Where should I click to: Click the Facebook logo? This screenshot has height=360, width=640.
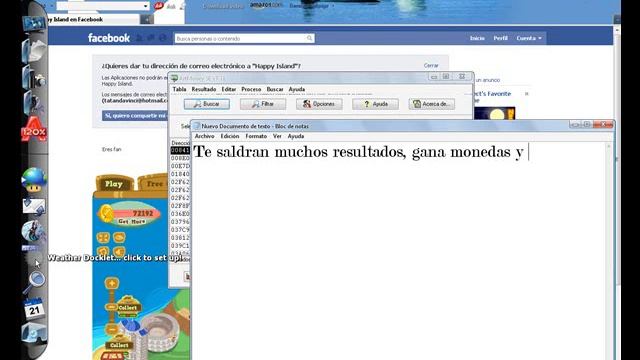(109, 38)
